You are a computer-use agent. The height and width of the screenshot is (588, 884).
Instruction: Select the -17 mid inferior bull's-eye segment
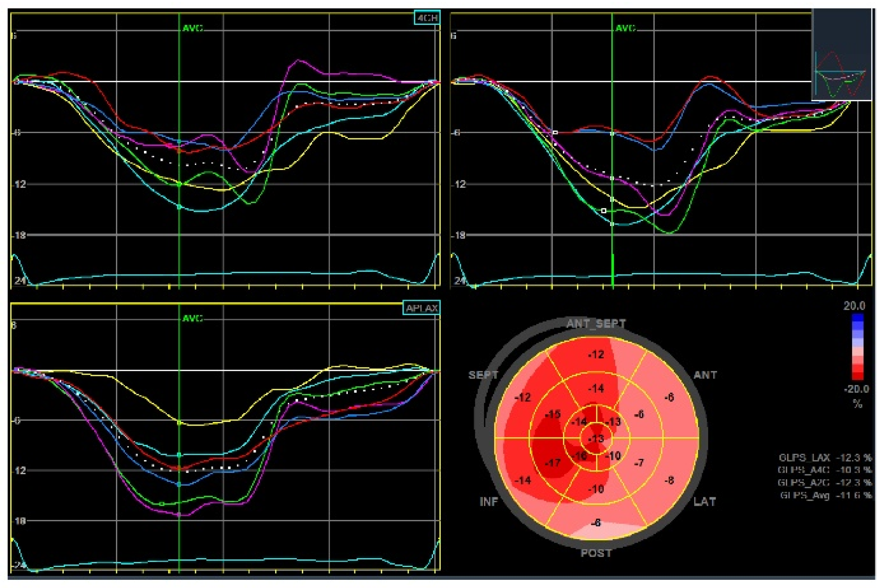553,463
